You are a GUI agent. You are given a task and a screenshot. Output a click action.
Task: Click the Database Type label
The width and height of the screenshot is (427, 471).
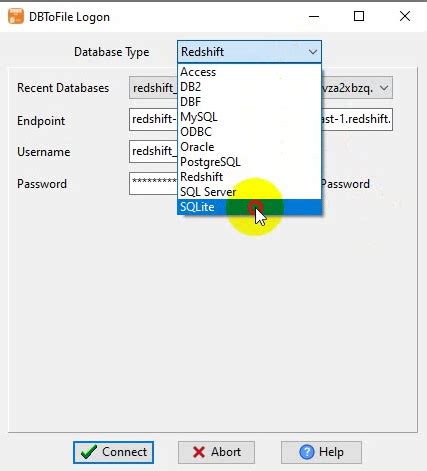coord(112,52)
